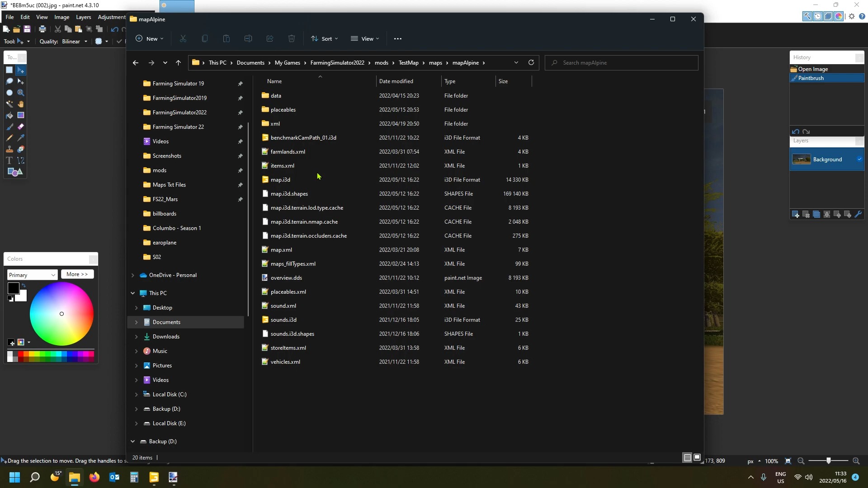Open Layer Properties wrench icon
The width and height of the screenshot is (868, 488).
[858, 215]
